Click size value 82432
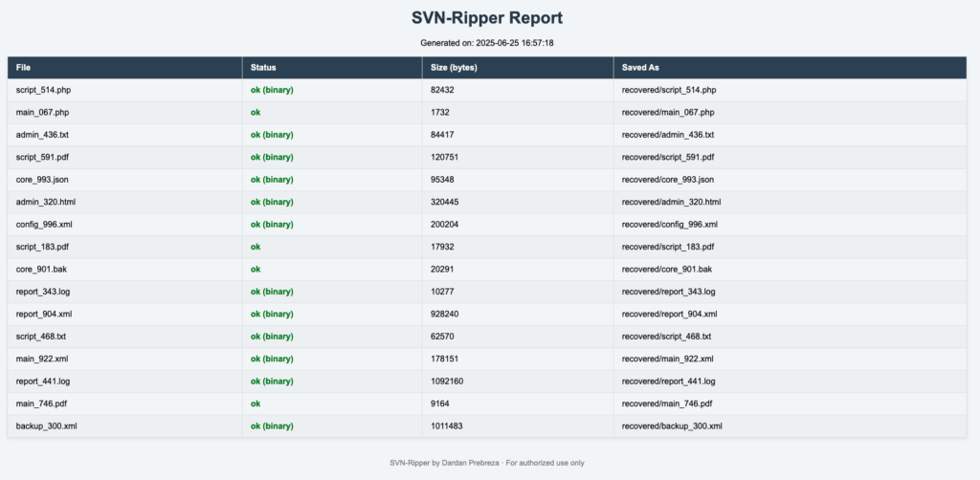Screen dimensions: 980x480 tap(442, 90)
